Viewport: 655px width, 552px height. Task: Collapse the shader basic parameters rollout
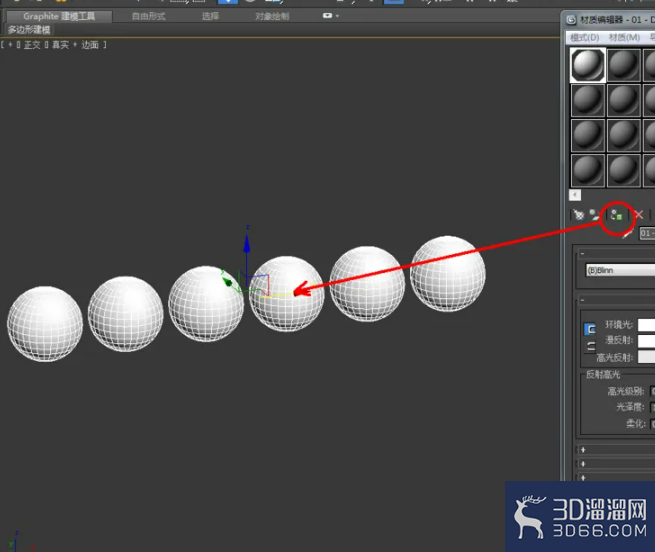click(582, 253)
